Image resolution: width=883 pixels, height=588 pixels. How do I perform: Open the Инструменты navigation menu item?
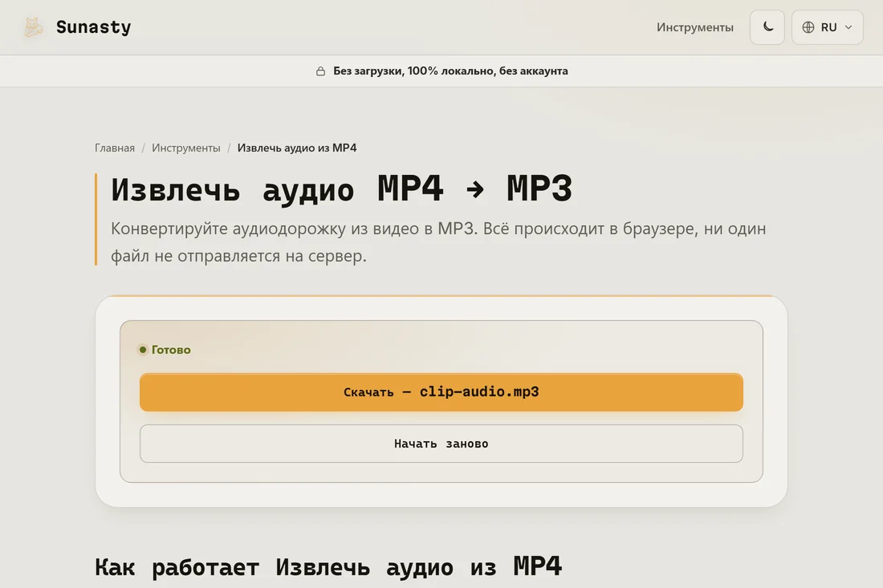tap(695, 27)
